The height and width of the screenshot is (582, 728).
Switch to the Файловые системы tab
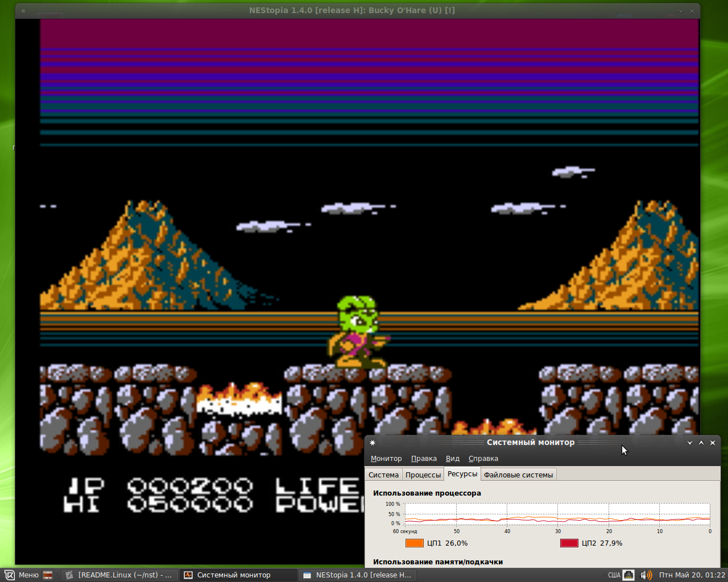518,475
